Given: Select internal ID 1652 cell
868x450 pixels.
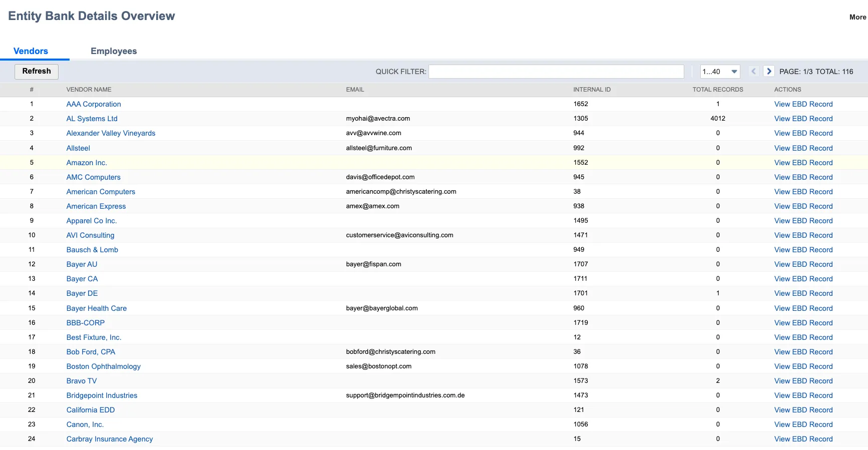Looking at the screenshot, I should click(581, 104).
